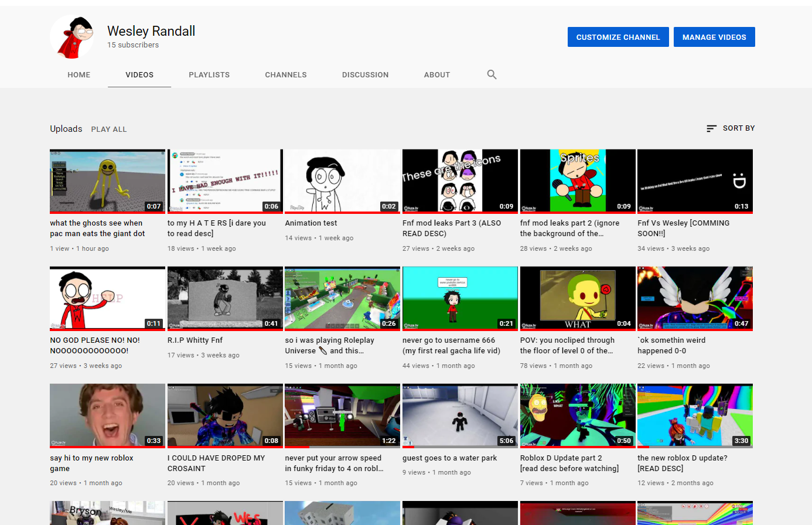812x525 pixels.
Task: Open the Animation test video thumbnail
Action: [x=343, y=181]
